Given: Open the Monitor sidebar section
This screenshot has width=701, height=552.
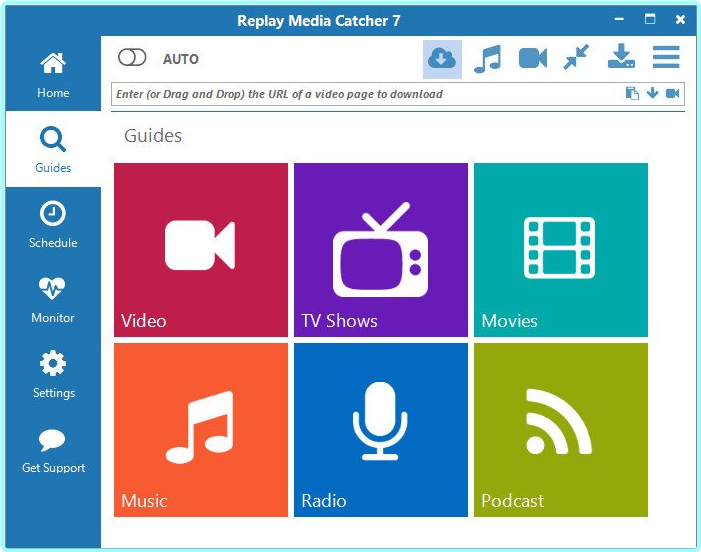Looking at the screenshot, I should coord(53,299).
